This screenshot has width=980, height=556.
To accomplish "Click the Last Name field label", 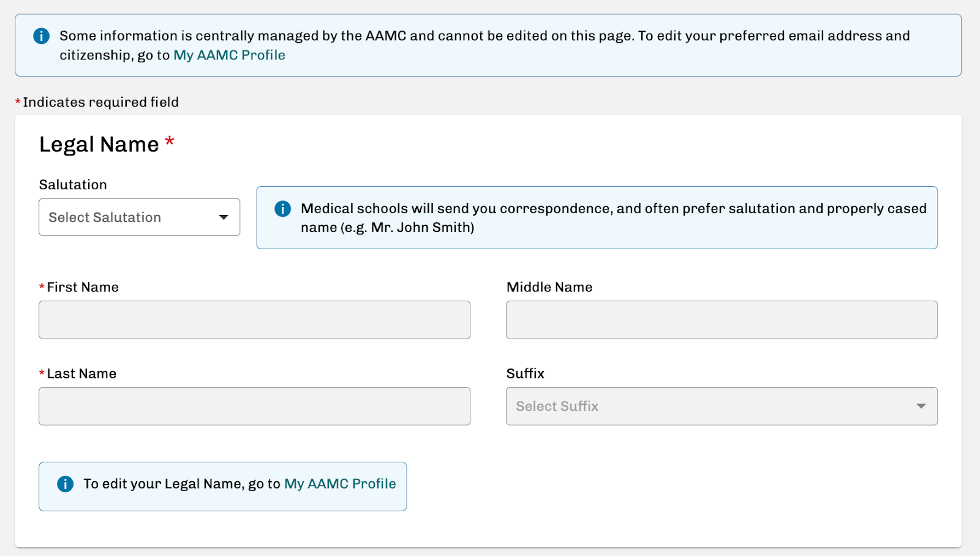I will 81,374.
